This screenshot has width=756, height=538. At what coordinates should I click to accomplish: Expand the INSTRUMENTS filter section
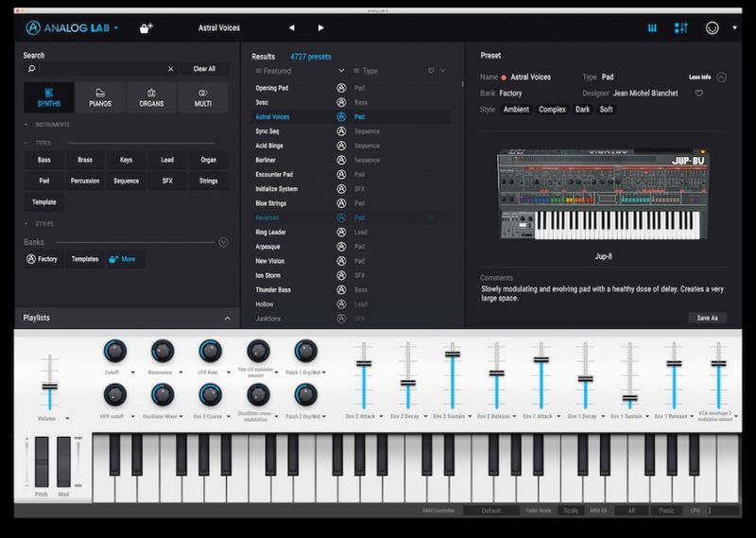point(47,125)
